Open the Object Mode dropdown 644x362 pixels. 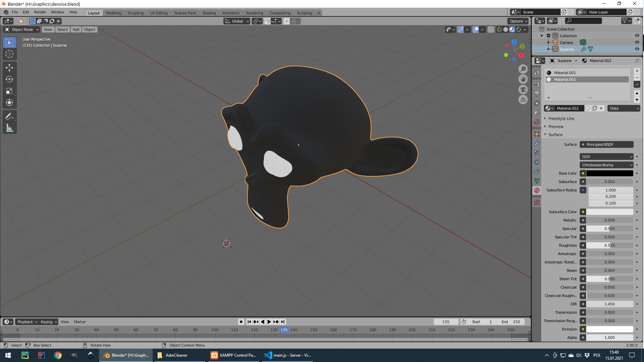[22, 29]
